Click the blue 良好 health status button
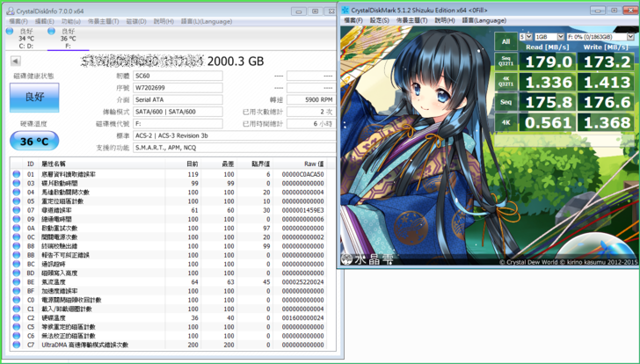Viewport: 640px width, 364px height. (33, 97)
